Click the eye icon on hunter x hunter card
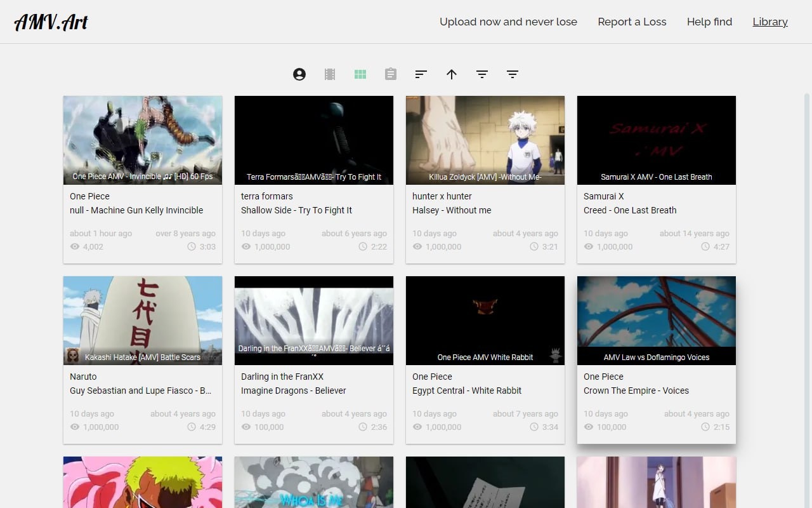812x508 pixels. point(417,246)
